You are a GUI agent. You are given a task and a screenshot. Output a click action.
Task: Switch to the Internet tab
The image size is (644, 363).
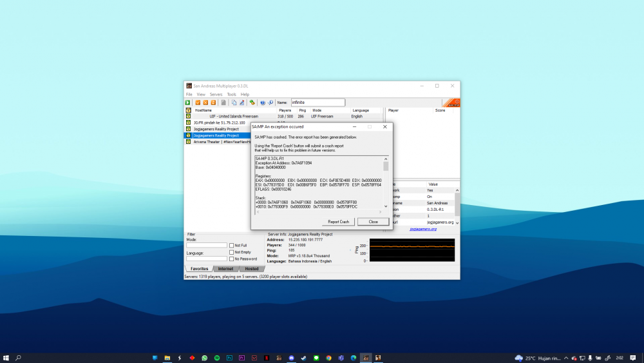point(225,268)
